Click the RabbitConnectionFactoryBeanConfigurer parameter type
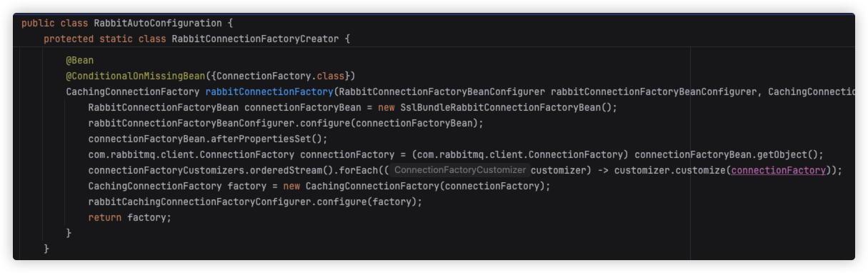868x273 pixels. point(442,91)
